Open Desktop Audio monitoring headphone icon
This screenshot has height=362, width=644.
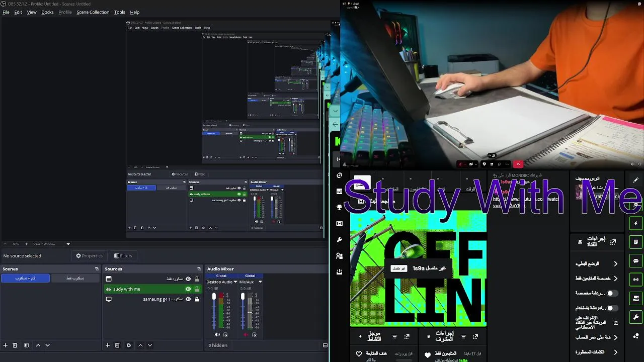coord(225,334)
